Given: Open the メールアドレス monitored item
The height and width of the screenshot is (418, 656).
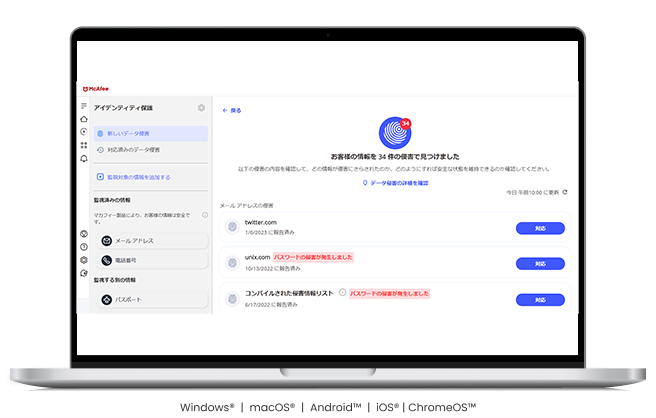Looking at the screenshot, I should [154, 241].
